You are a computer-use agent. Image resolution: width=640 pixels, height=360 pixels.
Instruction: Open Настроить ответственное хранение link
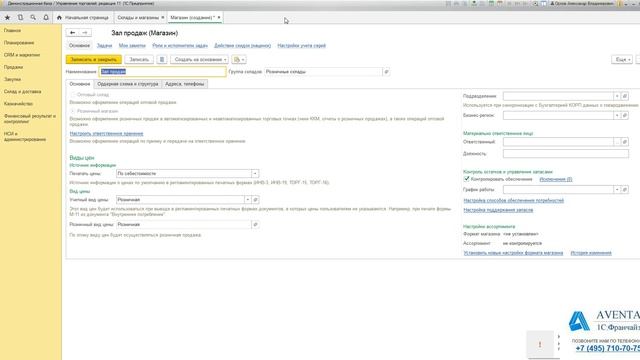pyautogui.click(x=106, y=133)
